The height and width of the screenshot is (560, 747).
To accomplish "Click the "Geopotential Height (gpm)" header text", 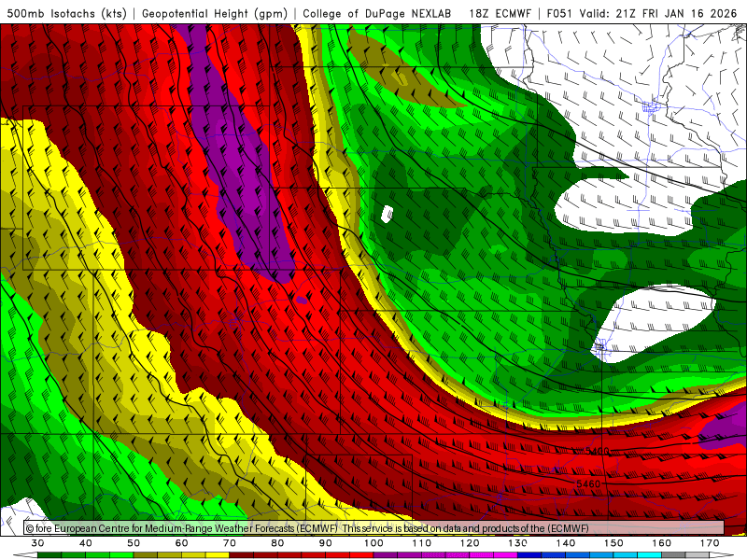I will click(215, 14).
